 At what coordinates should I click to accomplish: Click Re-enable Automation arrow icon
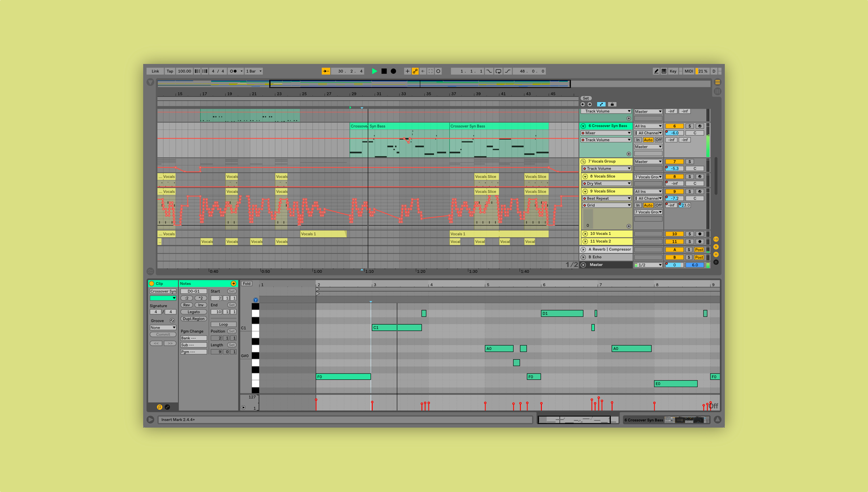(423, 71)
